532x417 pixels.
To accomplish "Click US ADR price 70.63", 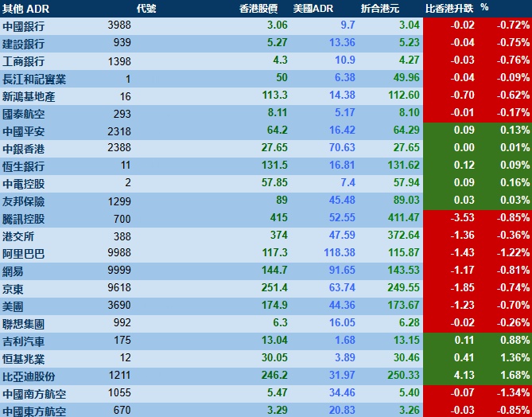I will pos(342,147).
